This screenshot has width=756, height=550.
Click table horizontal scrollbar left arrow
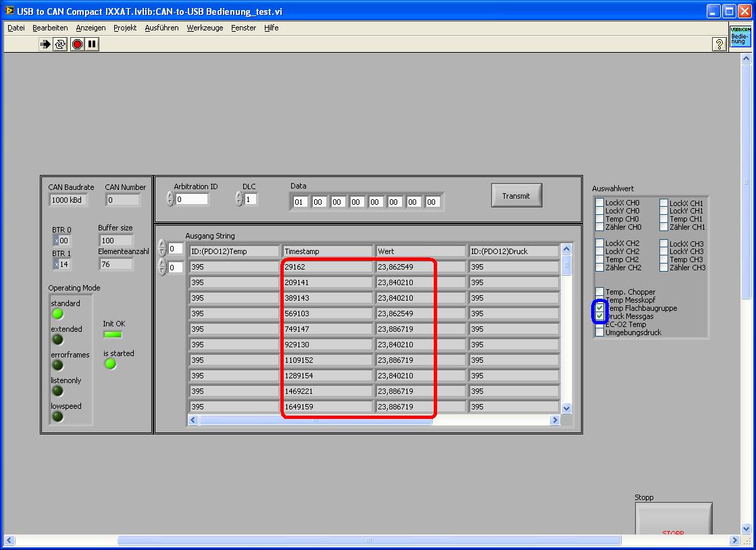(x=193, y=420)
